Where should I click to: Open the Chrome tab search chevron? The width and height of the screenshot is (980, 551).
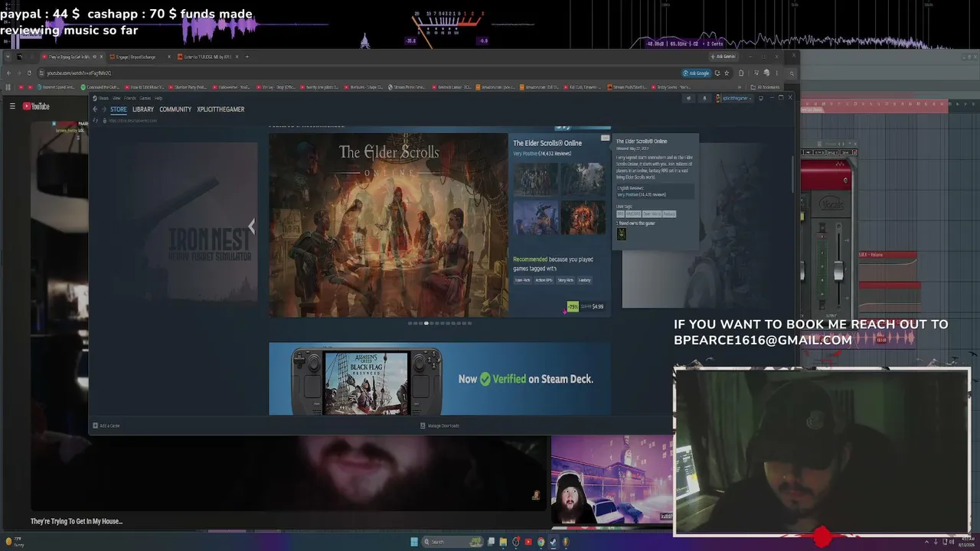[x=8, y=57]
